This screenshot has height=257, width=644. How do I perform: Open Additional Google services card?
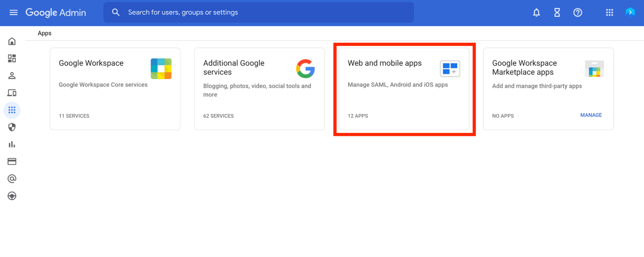[x=259, y=89]
